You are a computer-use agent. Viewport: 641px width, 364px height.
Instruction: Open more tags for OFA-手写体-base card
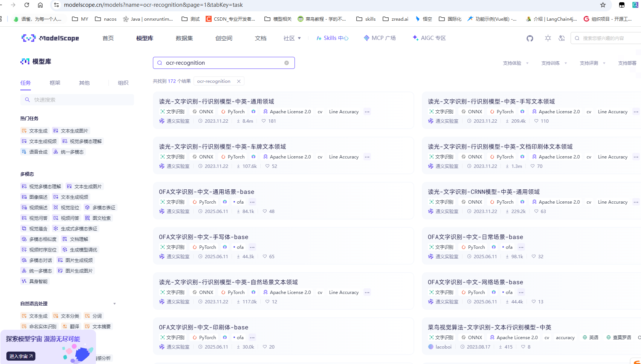pyautogui.click(x=252, y=247)
